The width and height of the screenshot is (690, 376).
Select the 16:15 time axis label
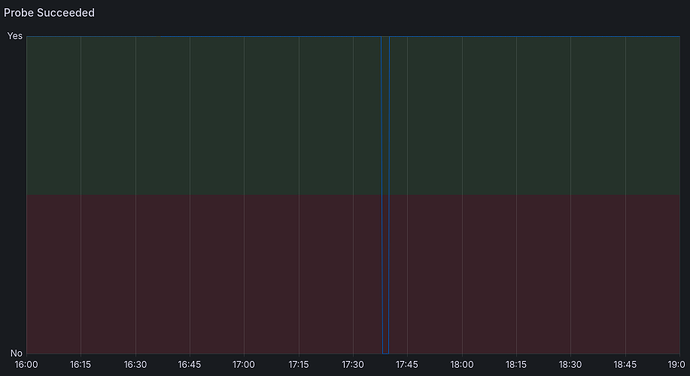click(x=81, y=365)
